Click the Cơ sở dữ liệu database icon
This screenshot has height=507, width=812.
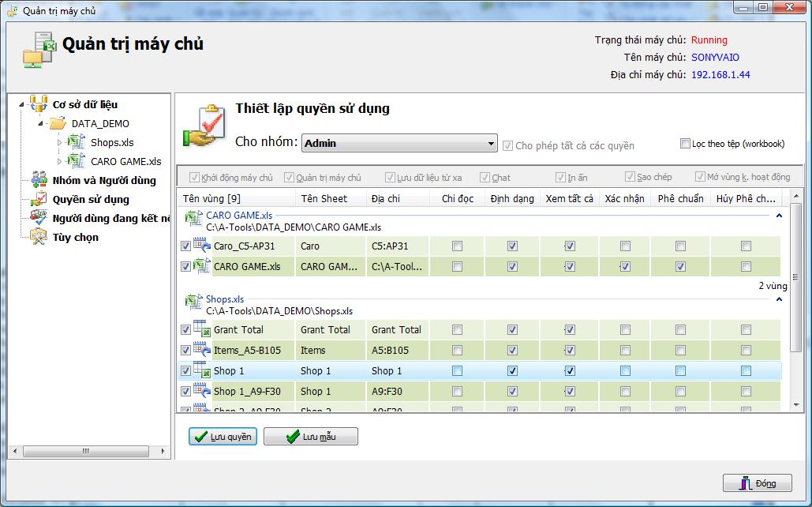(x=39, y=104)
